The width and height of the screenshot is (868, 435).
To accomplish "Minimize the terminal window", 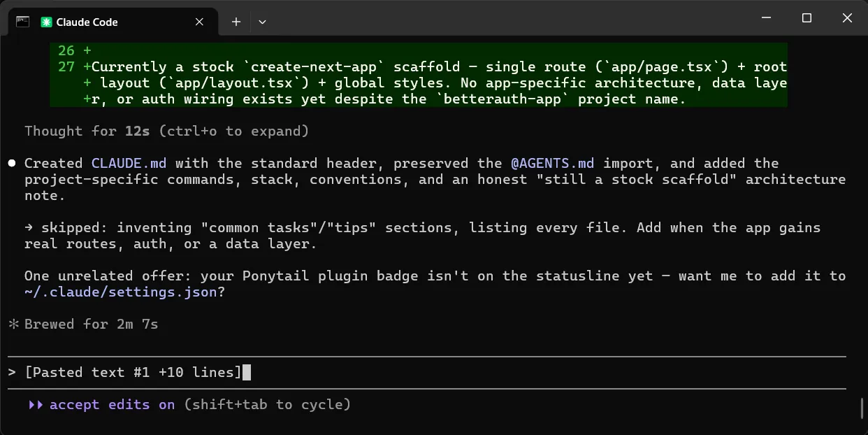I will click(x=766, y=18).
